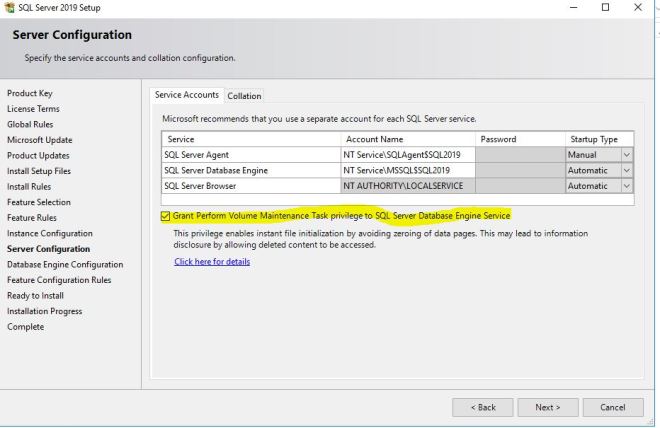Edit SQL Server Agent account name field

pos(406,155)
